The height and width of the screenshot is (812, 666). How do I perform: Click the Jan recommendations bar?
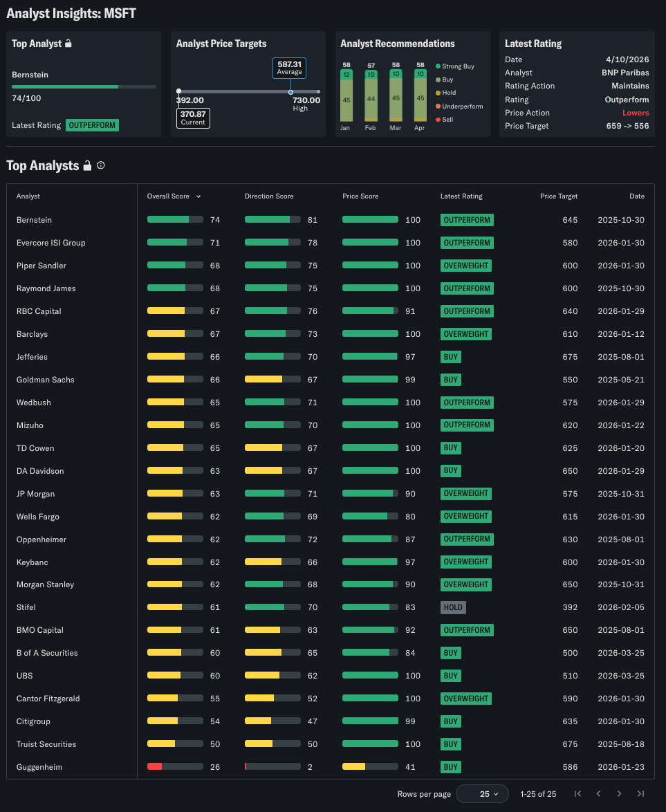coord(346,96)
